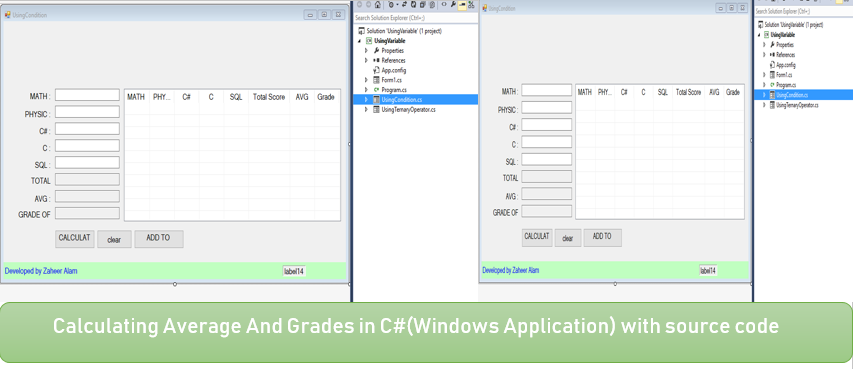This screenshot has width=853, height=369.
Task: Minimize right UsingCondition form window
Action: pyautogui.click(x=720, y=8)
